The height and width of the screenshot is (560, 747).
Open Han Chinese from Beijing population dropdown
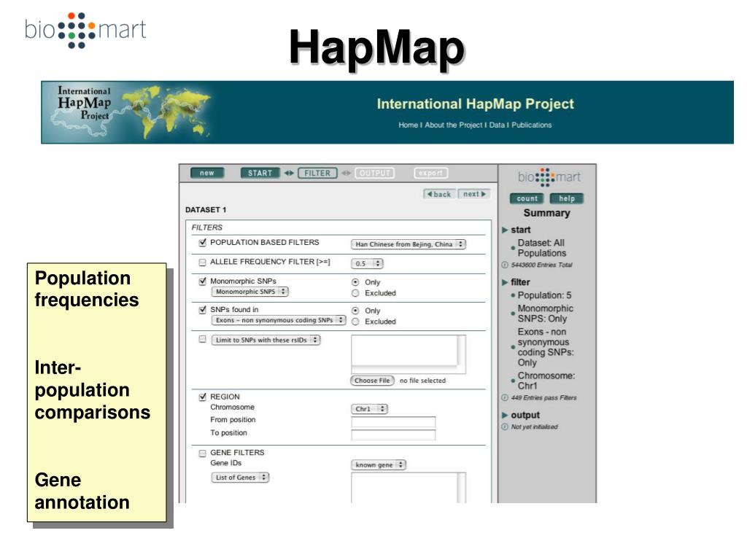pyautogui.click(x=409, y=244)
